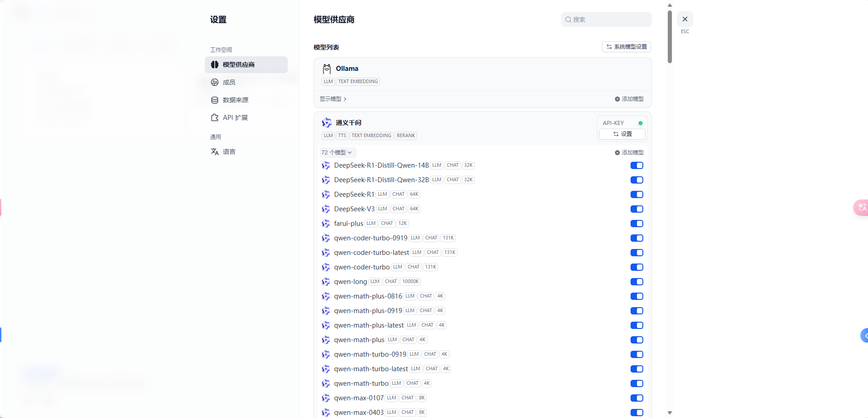Toggle off the DeepSeek-R1 model

(x=637, y=194)
